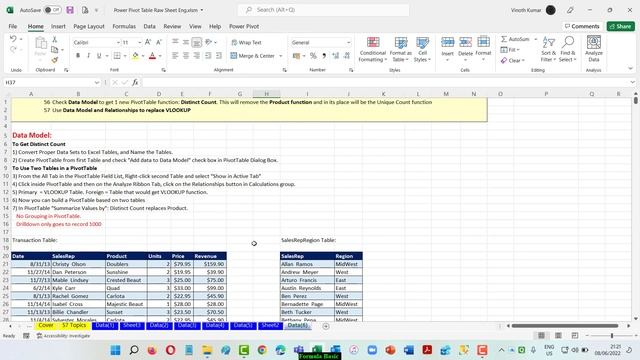Click the Align Left icon
The width and height of the screenshot is (640, 360).
175,56
